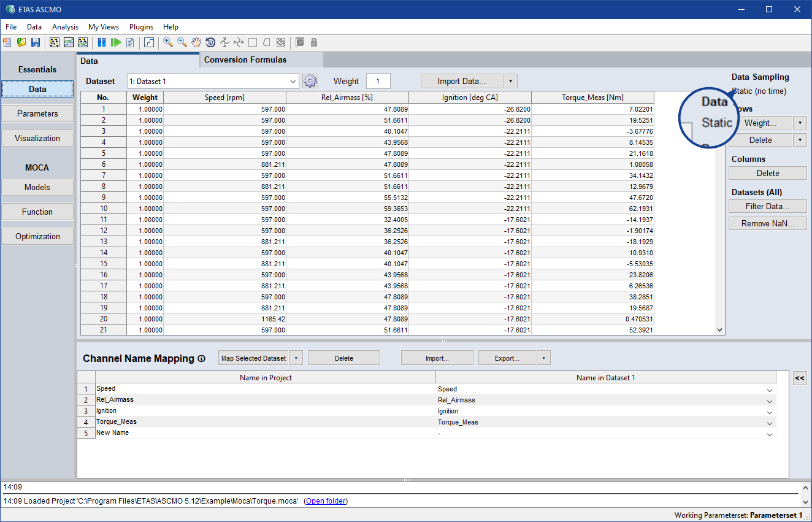
Task: Click the Weight input field
Action: tap(378, 81)
